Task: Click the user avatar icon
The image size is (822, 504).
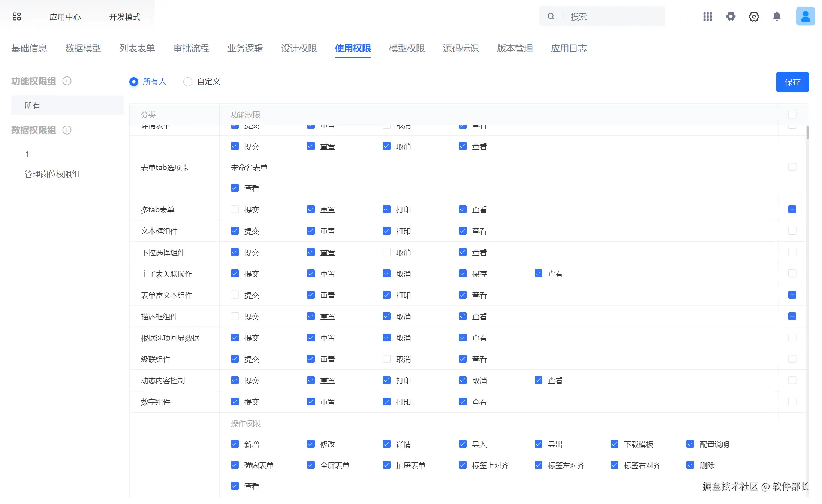Action: 805,16
